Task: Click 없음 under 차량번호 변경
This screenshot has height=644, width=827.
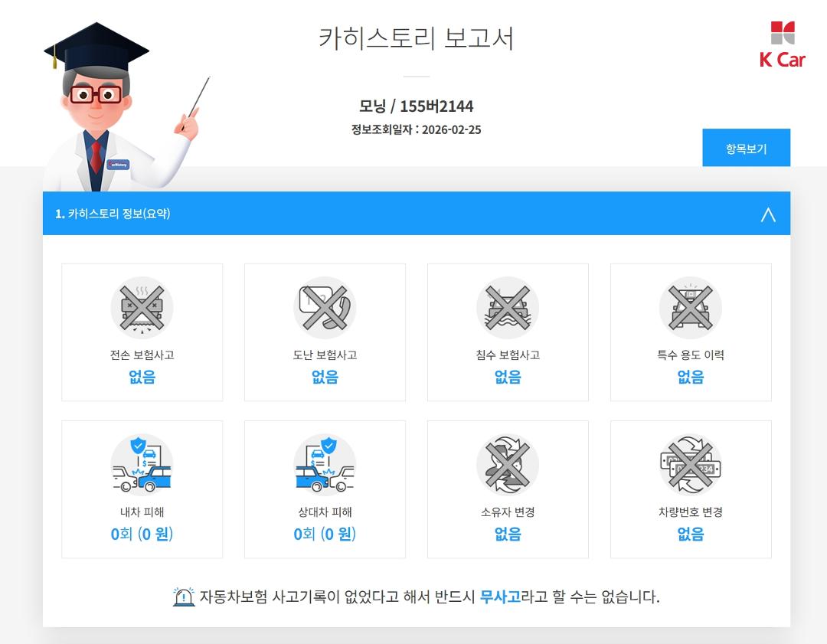Action: (691, 534)
